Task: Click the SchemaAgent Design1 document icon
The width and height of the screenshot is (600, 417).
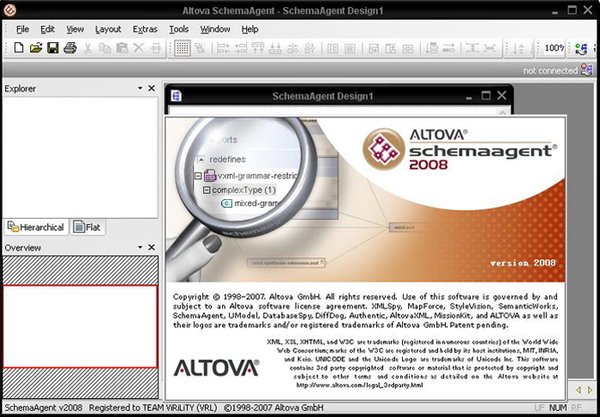Action: [x=176, y=96]
